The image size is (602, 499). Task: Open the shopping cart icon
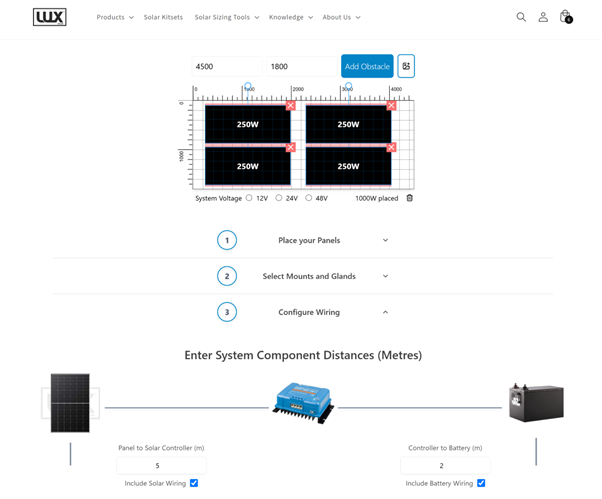565,17
